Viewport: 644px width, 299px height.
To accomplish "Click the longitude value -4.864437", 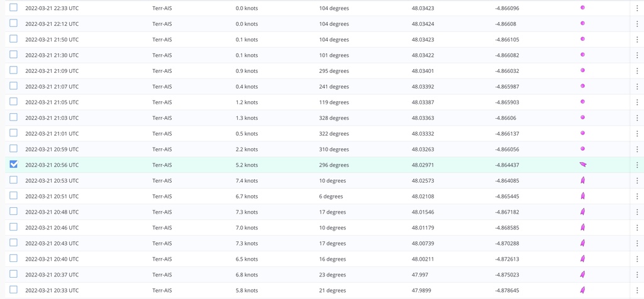I will (508, 165).
